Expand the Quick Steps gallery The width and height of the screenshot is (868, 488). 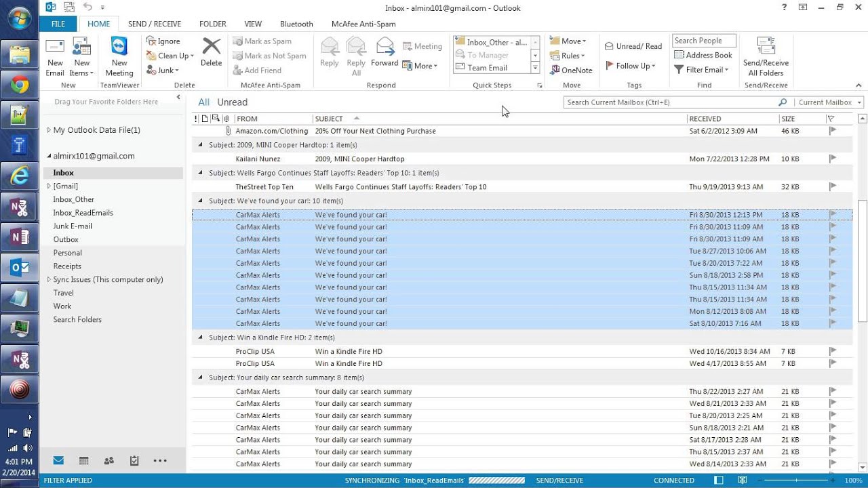(535, 68)
